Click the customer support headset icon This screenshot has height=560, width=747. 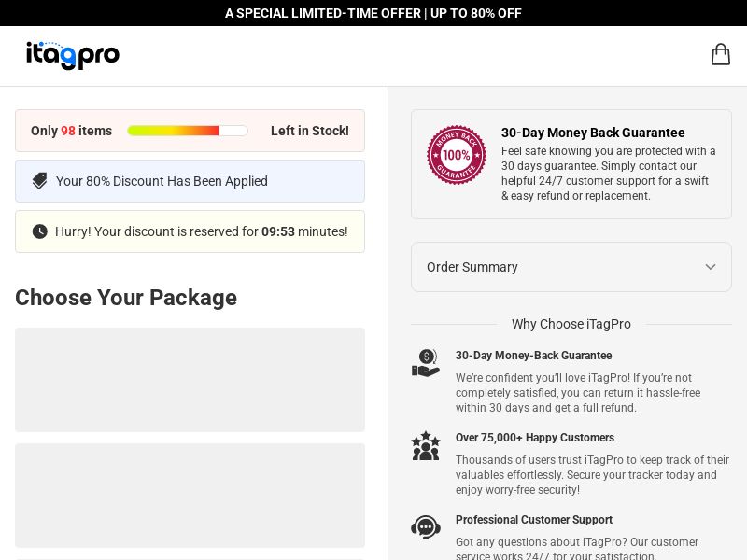426,527
